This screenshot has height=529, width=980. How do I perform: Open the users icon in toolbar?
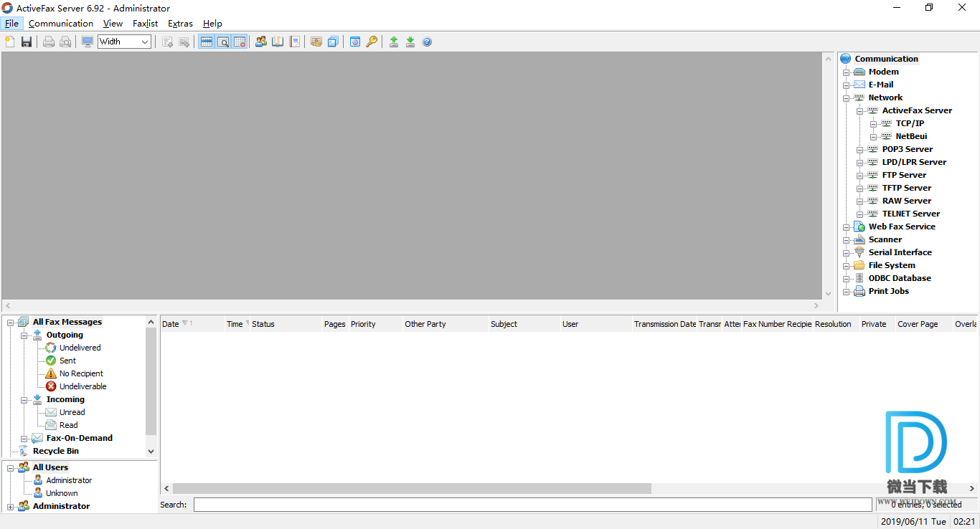click(x=261, y=42)
